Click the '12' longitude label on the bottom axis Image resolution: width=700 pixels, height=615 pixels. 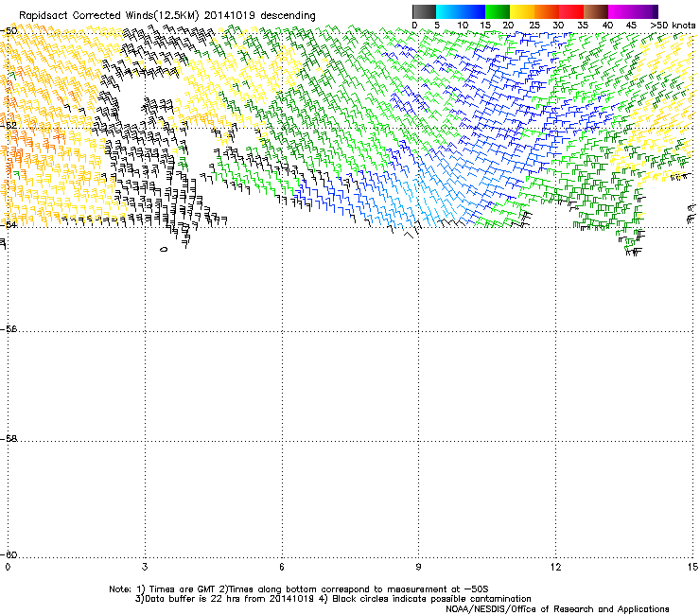point(555,567)
